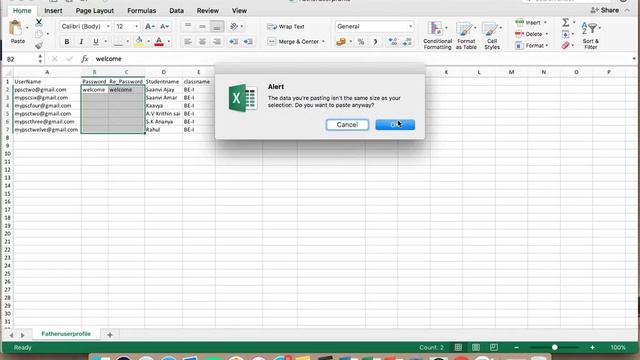640x360 pixels.
Task: Align text to the middle vertically
Action: [x=202, y=27]
